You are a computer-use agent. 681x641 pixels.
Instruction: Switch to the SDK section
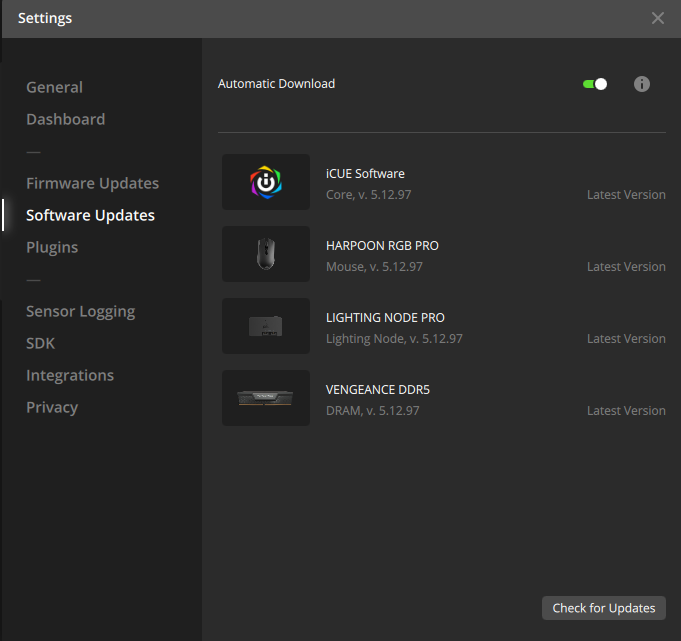[x=41, y=343]
